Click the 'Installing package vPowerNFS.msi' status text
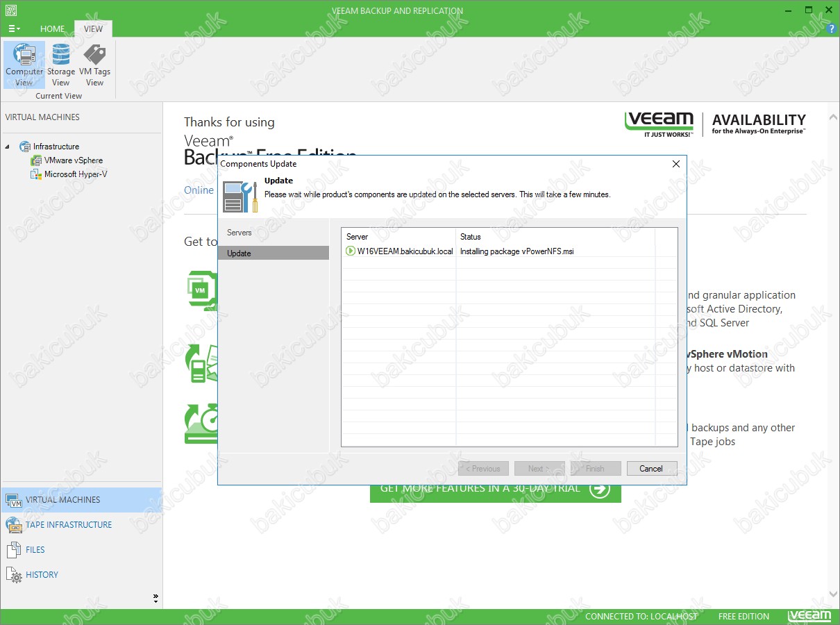The height and width of the screenshot is (625, 840). 517,251
